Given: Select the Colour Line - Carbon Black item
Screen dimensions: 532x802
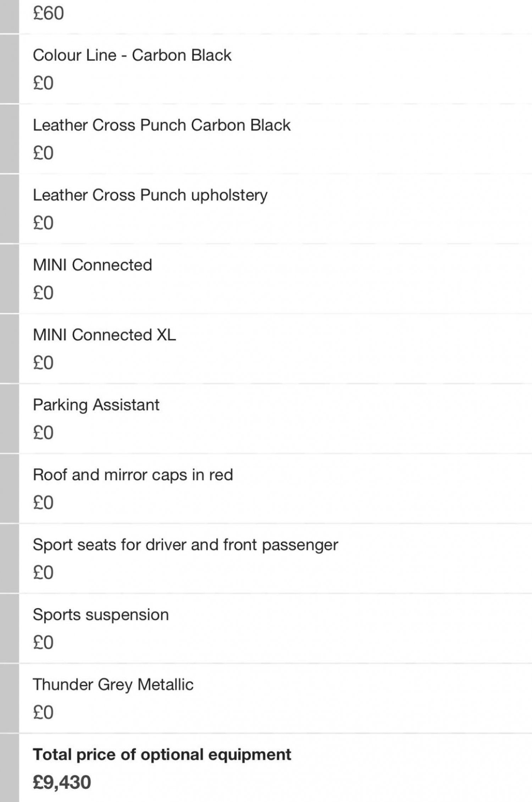Looking at the screenshot, I should [275, 69].
